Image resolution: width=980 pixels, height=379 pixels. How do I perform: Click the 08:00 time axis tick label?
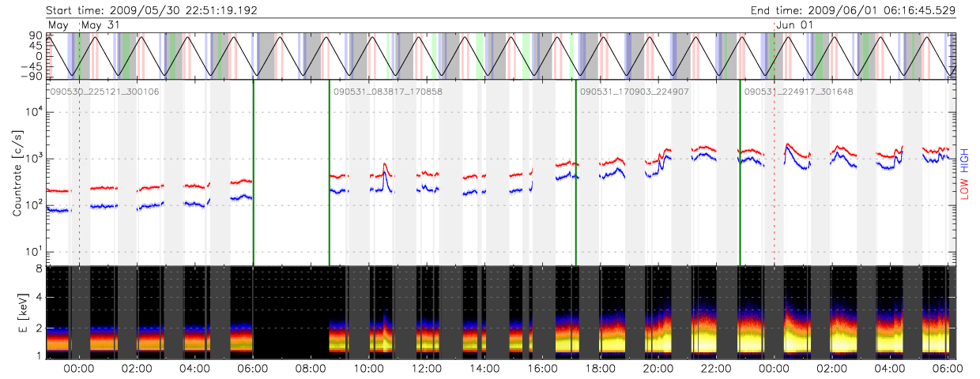311,368
